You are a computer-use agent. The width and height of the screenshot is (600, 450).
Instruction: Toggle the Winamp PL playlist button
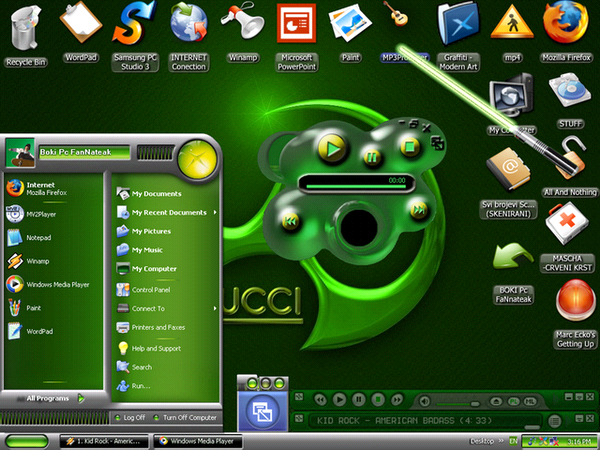[x=513, y=401]
